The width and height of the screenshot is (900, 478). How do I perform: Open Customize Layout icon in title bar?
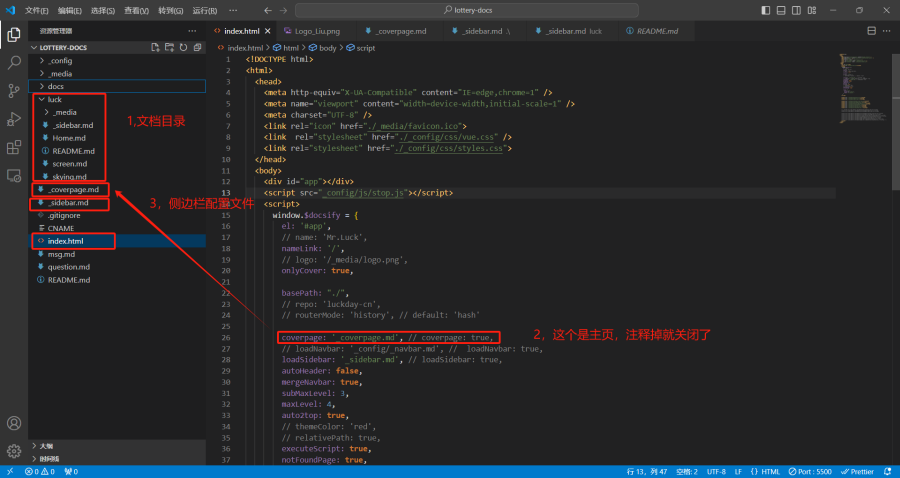coord(812,10)
